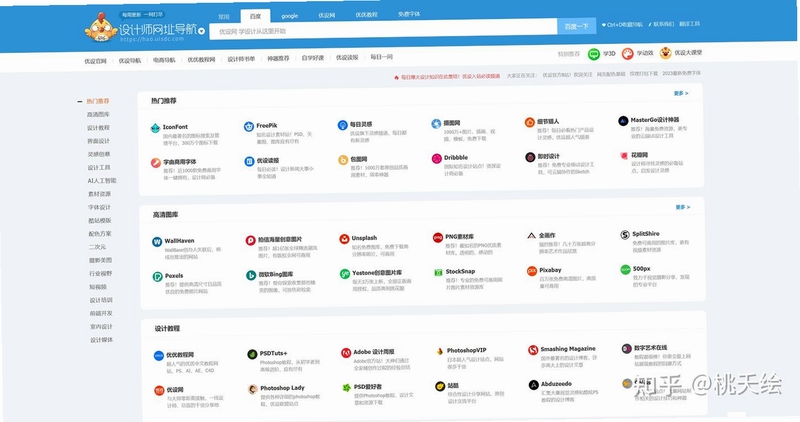The height and width of the screenshot is (422, 800).
Task: Select 配色方案 in the sidebar
Action: point(99,234)
